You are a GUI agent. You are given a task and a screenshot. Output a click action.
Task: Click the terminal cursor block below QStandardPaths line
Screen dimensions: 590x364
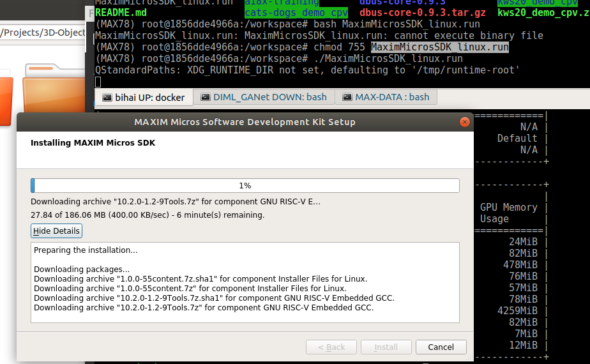[98, 82]
